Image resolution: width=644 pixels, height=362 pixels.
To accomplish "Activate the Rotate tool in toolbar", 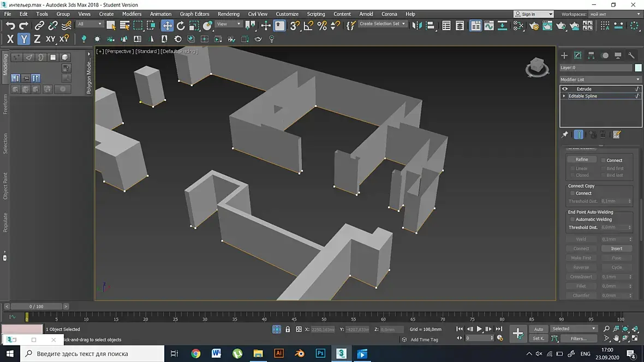I will tap(181, 26).
